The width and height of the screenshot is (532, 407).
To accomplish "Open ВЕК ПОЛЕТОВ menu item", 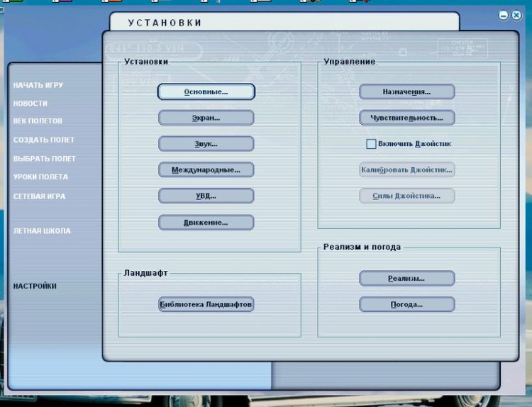I will click(x=38, y=121).
